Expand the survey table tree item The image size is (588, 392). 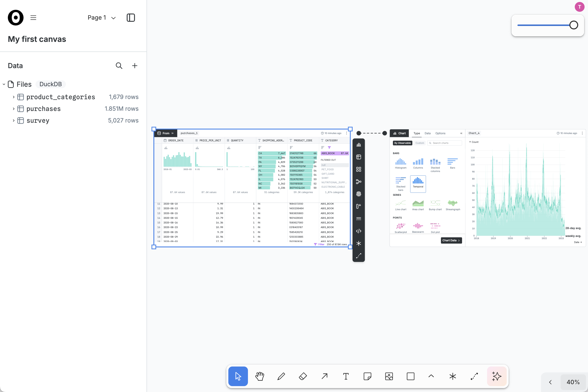coord(13,121)
